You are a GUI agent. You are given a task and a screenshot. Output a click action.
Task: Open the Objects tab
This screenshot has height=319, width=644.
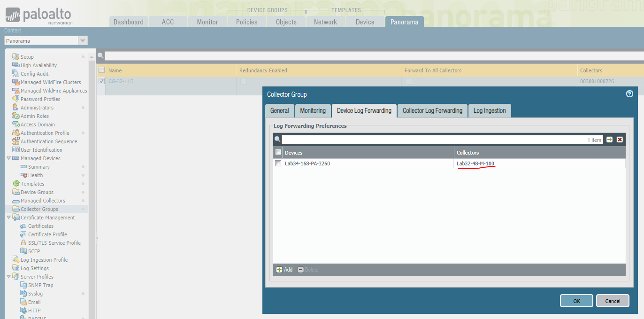coord(286,22)
